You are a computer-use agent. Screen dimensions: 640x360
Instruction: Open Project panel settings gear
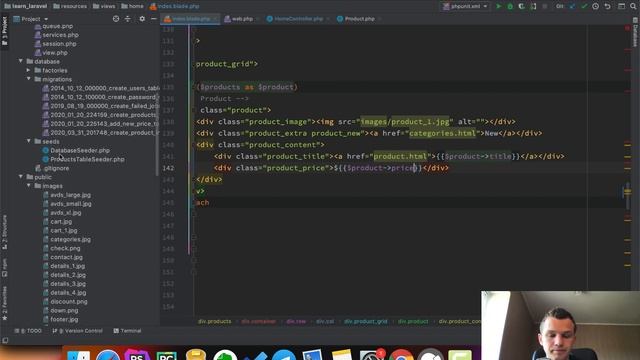(142, 19)
